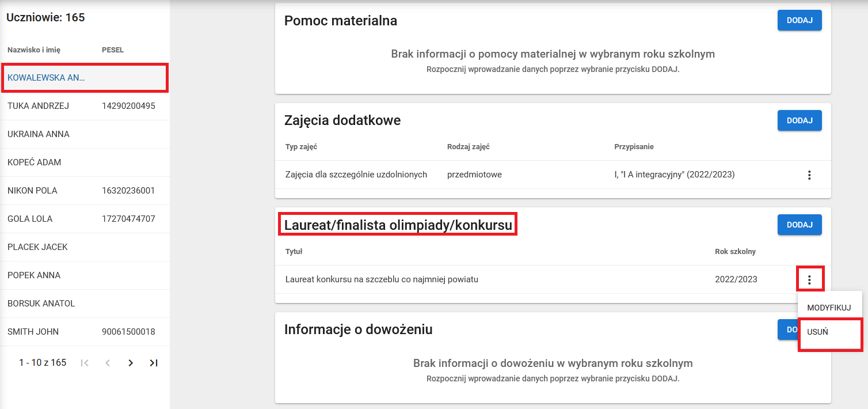Return to the first page of students
868x409 pixels.
click(x=84, y=362)
